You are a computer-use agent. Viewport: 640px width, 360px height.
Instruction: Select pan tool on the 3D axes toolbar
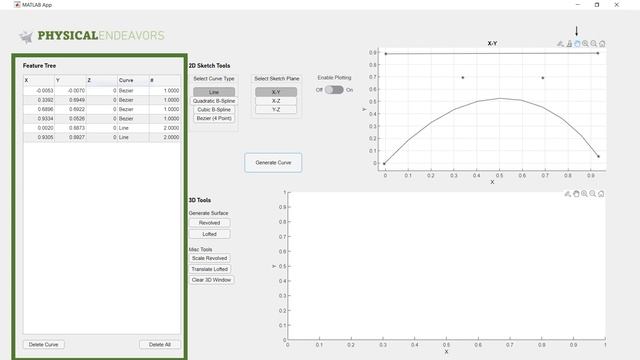(x=576, y=194)
